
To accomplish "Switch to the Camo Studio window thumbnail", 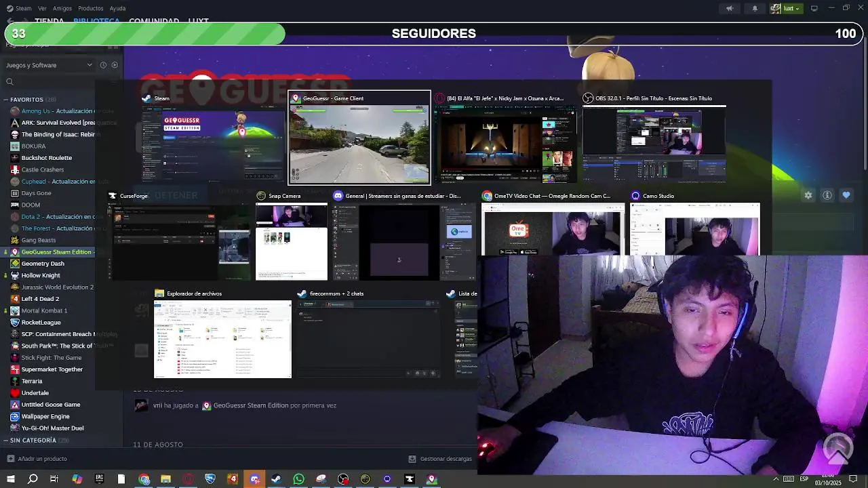I will coord(695,224).
